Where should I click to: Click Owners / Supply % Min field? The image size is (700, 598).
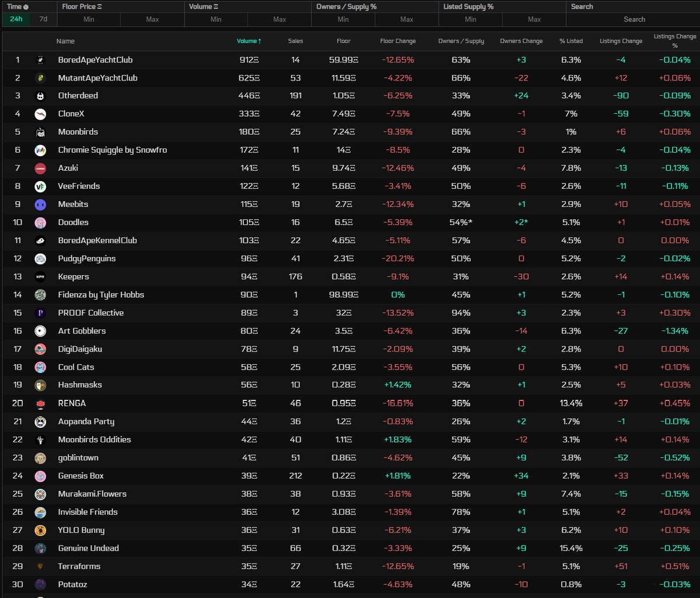[x=343, y=19]
